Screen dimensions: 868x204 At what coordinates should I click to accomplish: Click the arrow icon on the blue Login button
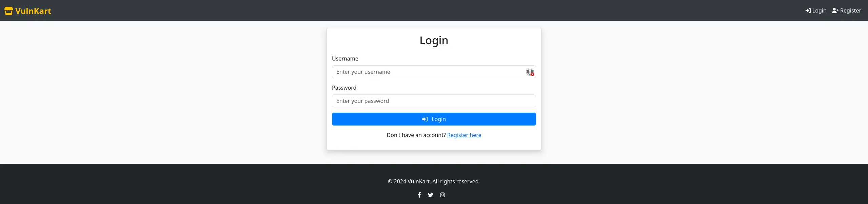[x=425, y=119]
